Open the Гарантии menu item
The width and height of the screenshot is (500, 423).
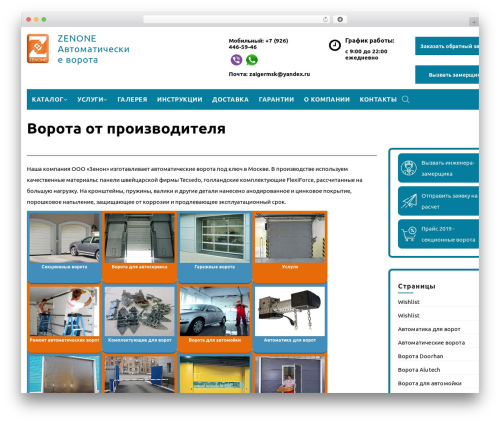coord(276,99)
